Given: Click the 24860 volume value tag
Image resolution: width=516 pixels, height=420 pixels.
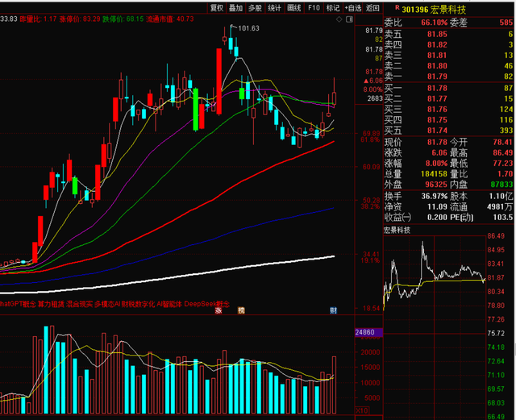Looking at the screenshot, I should pyautogui.click(x=368, y=332).
